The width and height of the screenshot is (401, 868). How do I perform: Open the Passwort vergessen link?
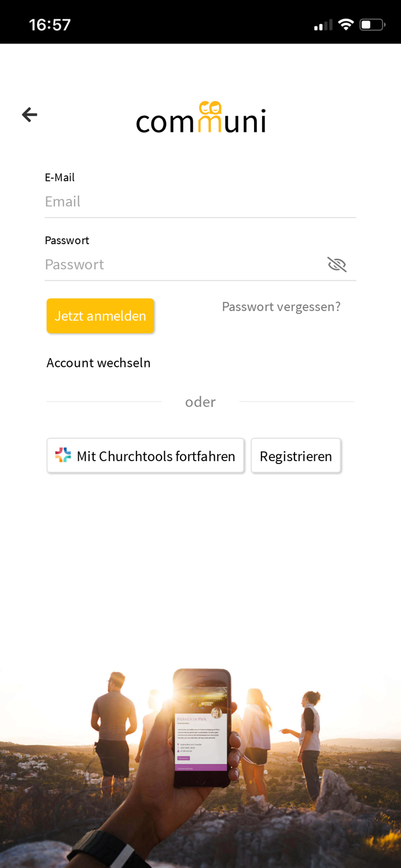(281, 306)
